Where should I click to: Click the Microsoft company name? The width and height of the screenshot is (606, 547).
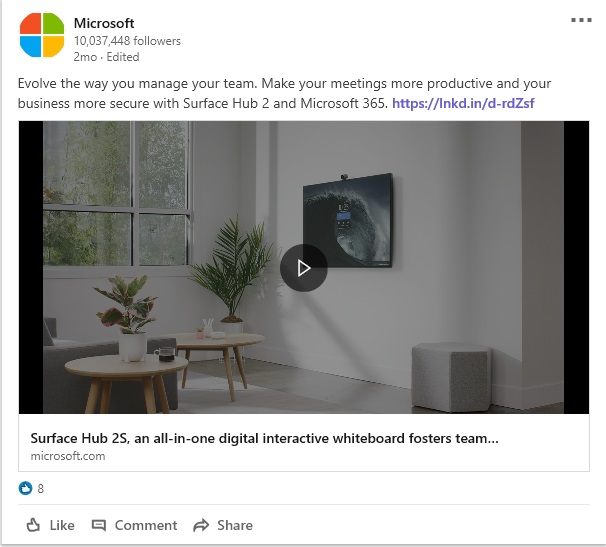point(104,23)
